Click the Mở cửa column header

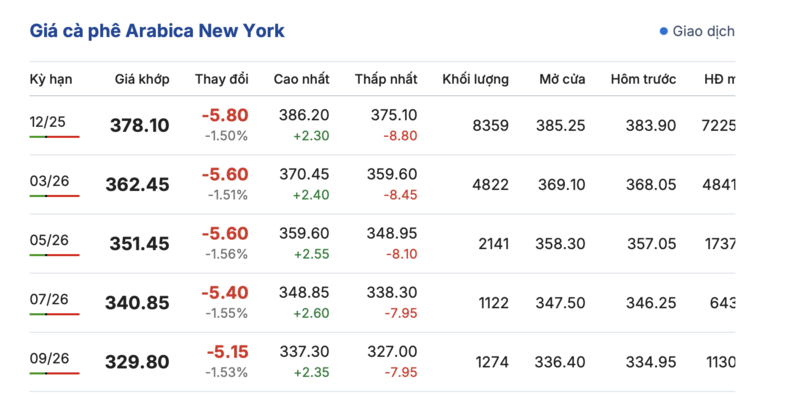click(x=562, y=79)
